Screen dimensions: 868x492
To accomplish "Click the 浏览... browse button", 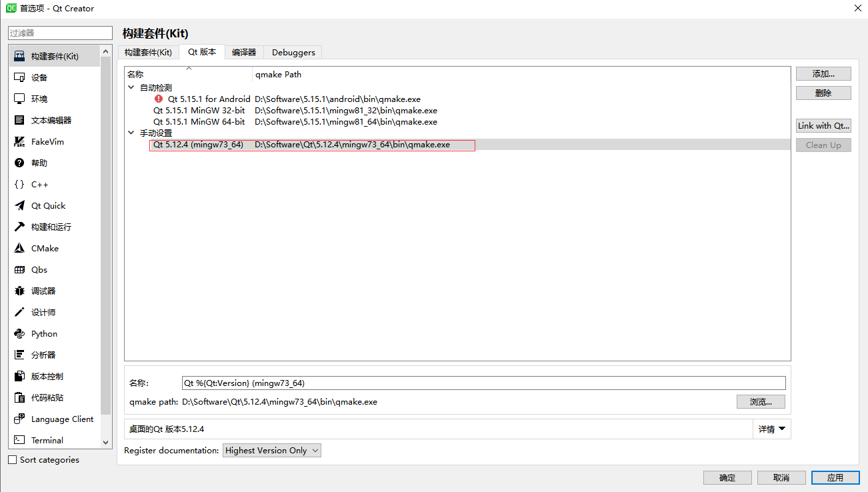I will click(x=761, y=402).
